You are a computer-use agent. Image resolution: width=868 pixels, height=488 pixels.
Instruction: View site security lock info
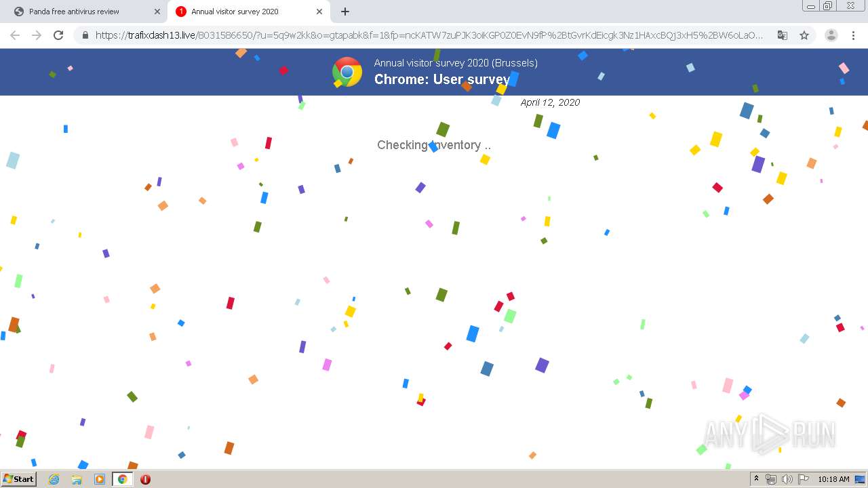pos(85,35)
